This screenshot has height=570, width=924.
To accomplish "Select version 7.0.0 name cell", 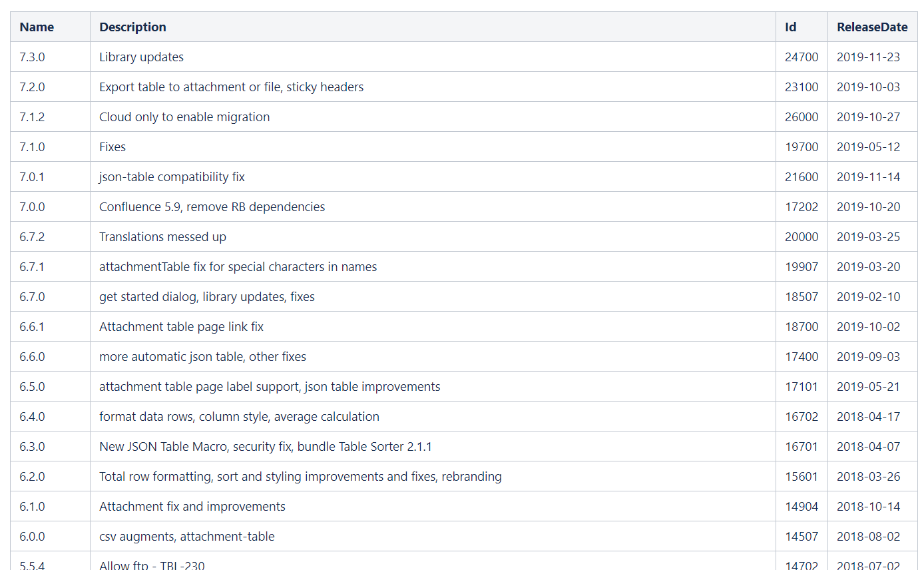I will (32, 207).
